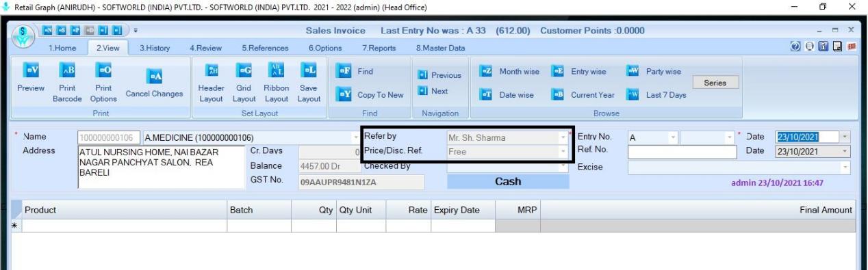Open the Price/Disc. Ref. dropdown
Viewport: 868px width, 270px height.
pos(564,152)
